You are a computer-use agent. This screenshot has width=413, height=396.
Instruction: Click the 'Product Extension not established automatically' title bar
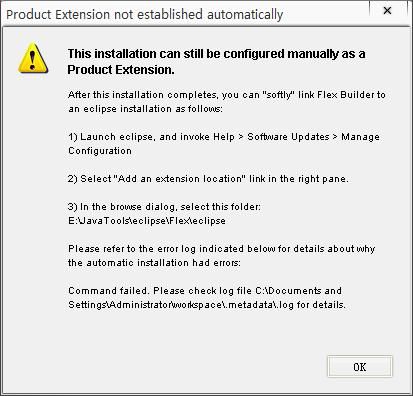pyautogui.click(x=145, y=15)
